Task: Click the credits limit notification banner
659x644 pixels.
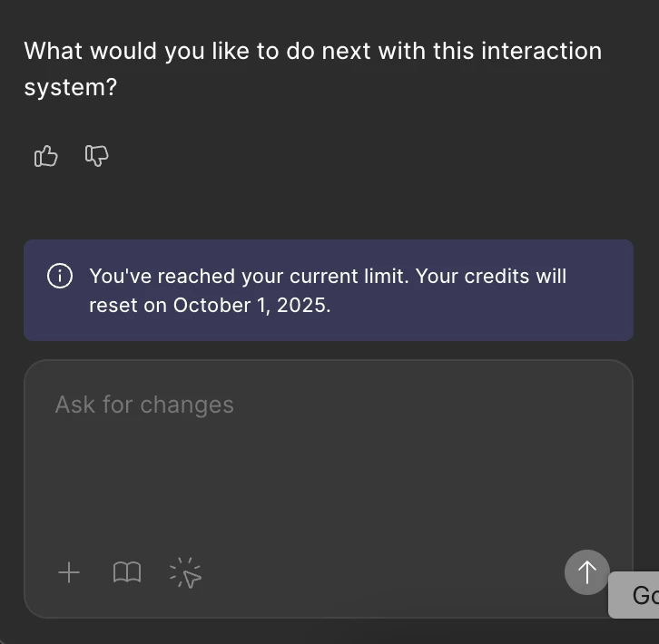Action: (329, 290)
